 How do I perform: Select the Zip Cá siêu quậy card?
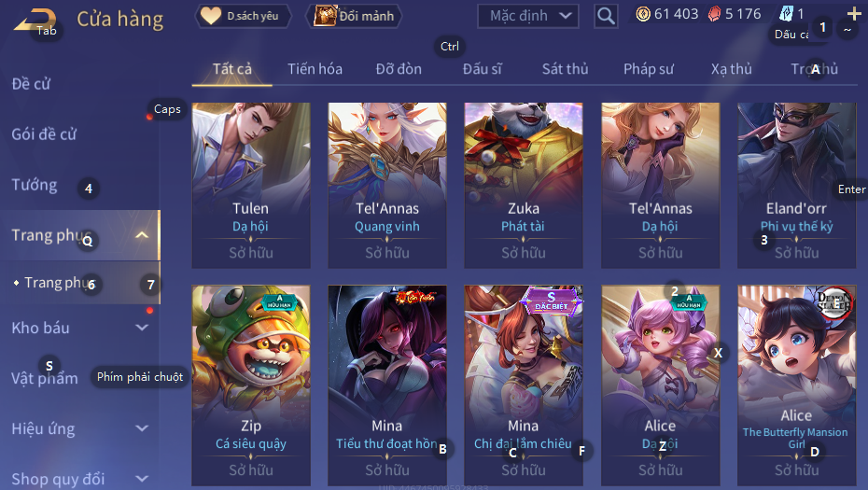(x=251, y=385)
